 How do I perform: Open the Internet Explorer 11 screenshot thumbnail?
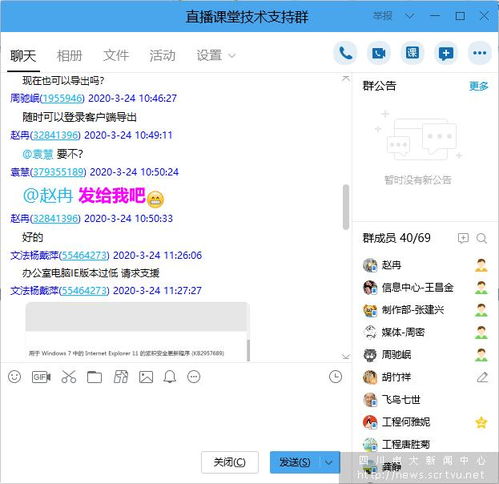coord(137,332)
